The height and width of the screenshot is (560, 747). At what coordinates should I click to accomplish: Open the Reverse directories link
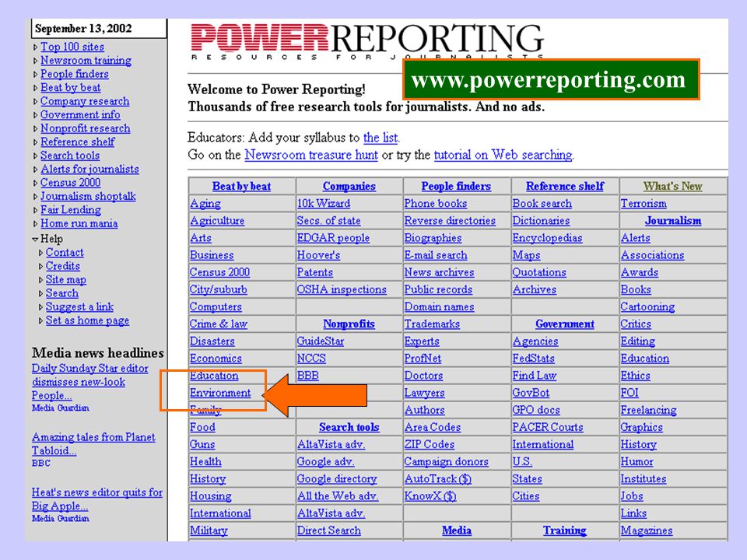[x=450, y=221]
